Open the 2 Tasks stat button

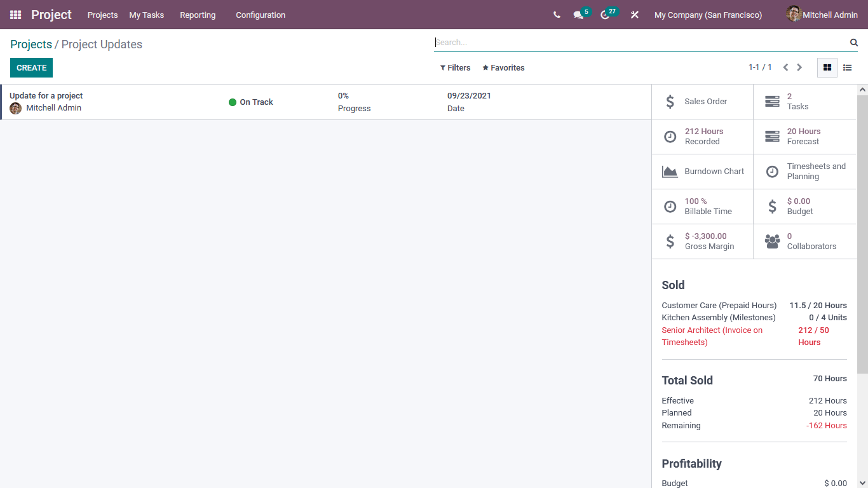pyautogui.click(x=805, y=102)
